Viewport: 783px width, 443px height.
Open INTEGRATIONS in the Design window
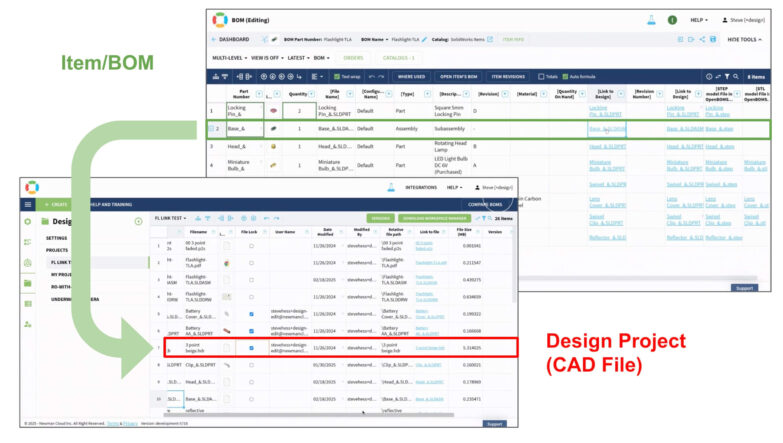[x=421, y=187]
